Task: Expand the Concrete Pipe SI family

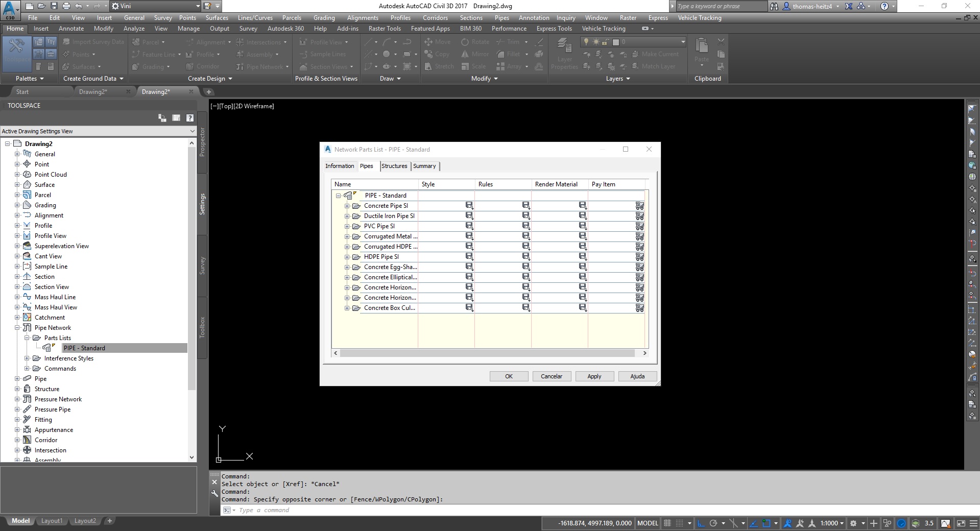Action: (347, 206)
